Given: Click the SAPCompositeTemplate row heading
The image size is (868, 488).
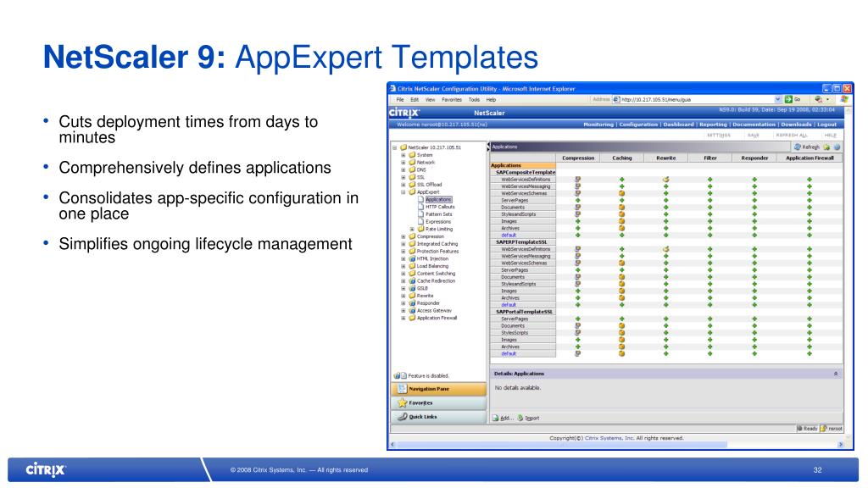Looking at the screenshot, I should coord(526,173).
